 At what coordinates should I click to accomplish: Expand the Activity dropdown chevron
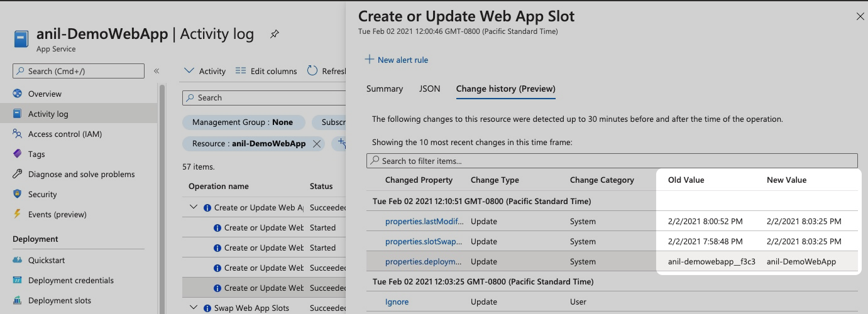pyautogui.click(x=189, y=71)
